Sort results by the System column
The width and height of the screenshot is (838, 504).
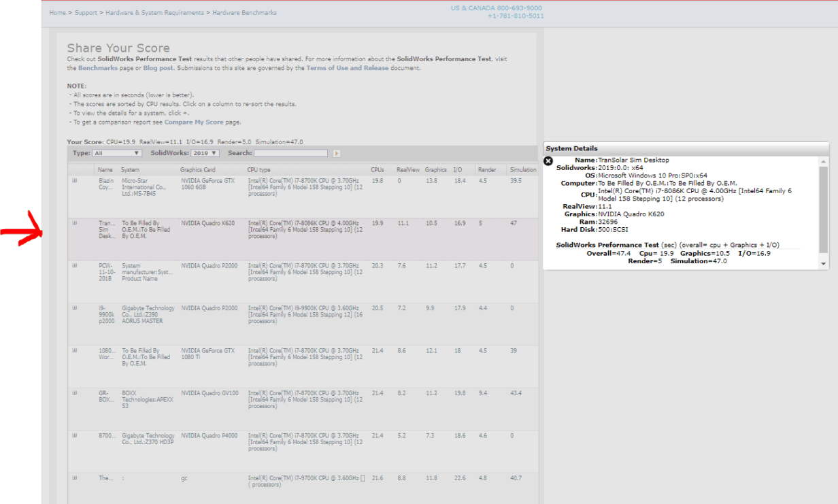130,170
